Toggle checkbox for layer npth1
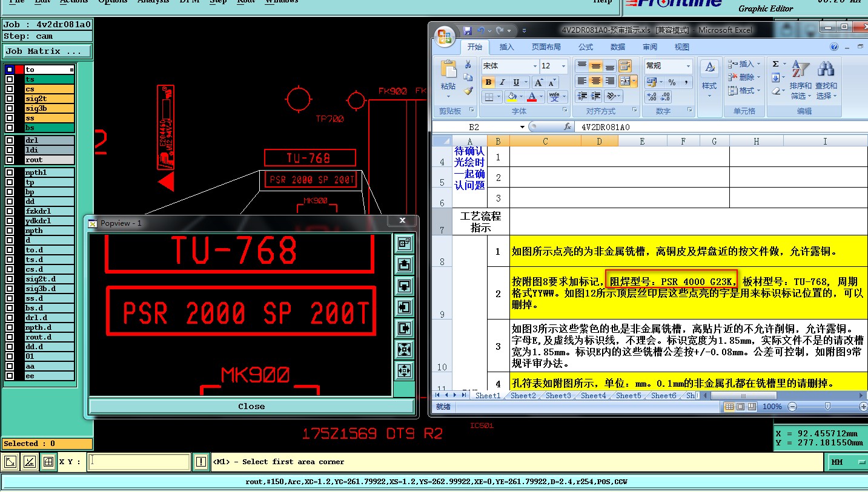This screenshot has width=868, height=492. point(9,172)
